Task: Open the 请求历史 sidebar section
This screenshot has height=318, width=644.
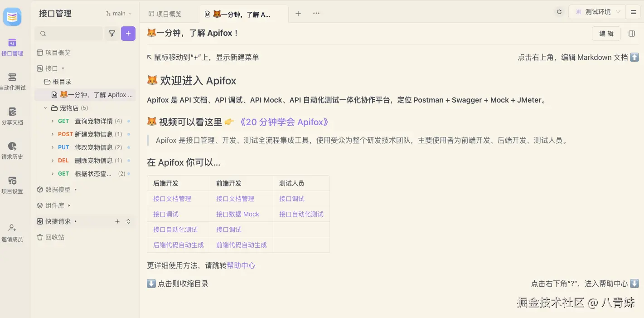Action: [x=12, y=151]
